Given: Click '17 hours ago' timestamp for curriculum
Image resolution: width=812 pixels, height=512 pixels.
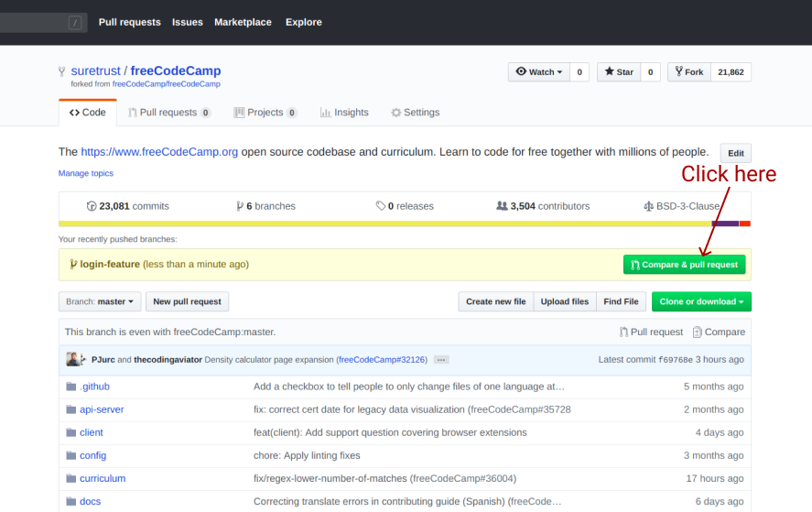Looking at the screenshot, I should pos(715,478).
